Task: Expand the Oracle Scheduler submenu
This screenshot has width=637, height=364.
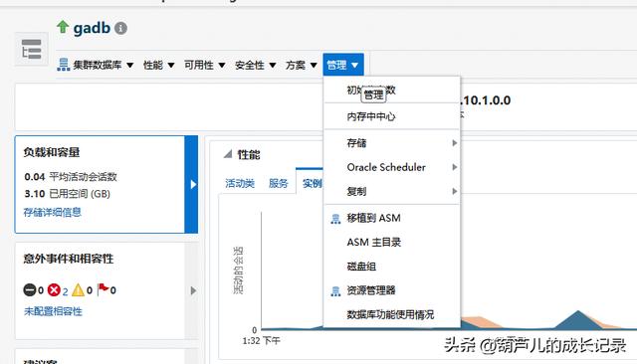Action: pyautogui.click(x=392, y=167)
